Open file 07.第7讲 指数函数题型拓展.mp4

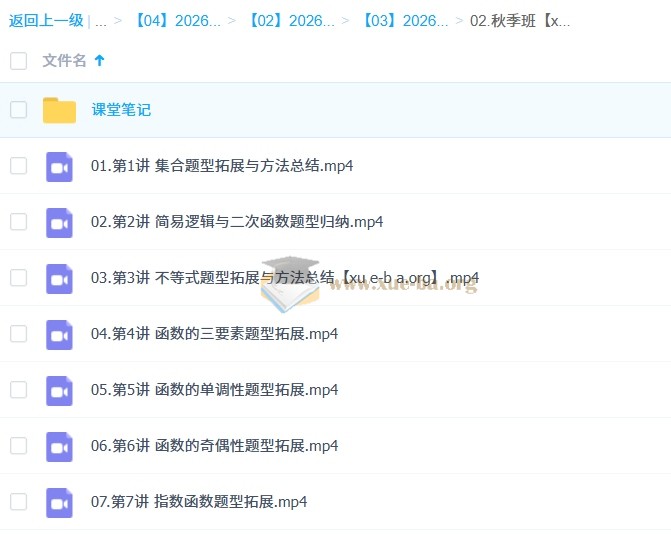click(x=198, y=502)
